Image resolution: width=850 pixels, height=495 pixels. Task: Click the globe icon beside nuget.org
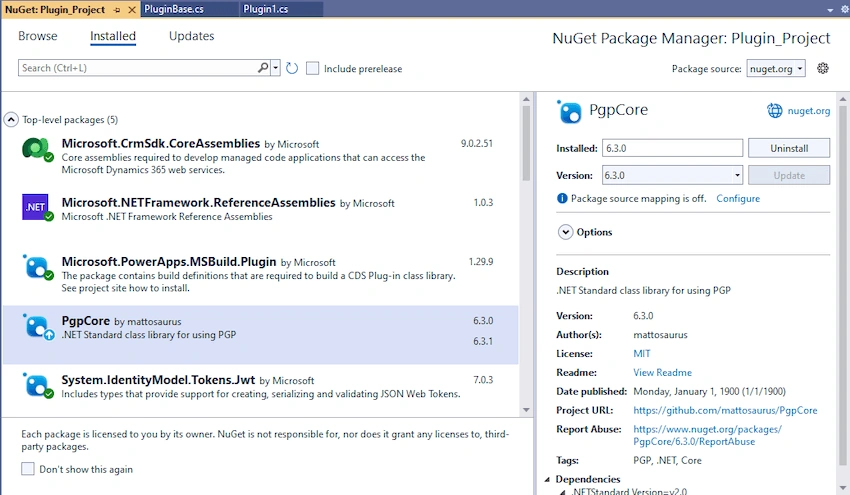[x=774, y=111]
